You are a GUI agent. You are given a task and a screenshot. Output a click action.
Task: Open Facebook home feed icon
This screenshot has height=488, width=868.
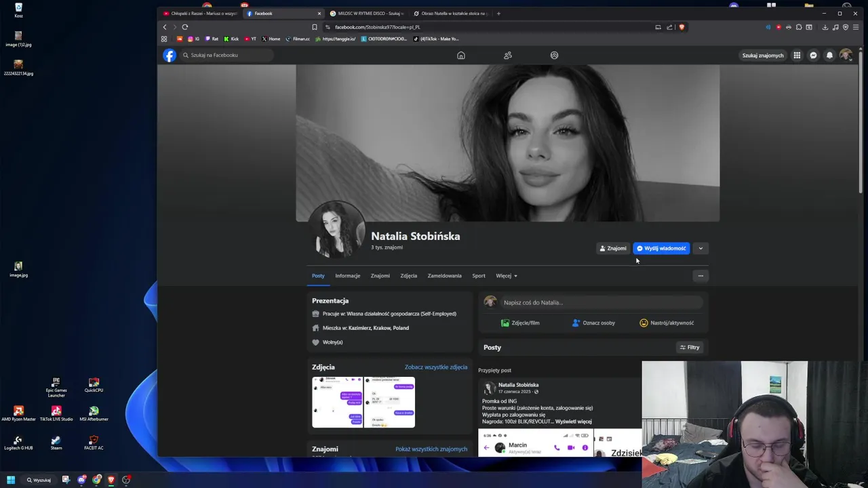[x=461, y=56]
